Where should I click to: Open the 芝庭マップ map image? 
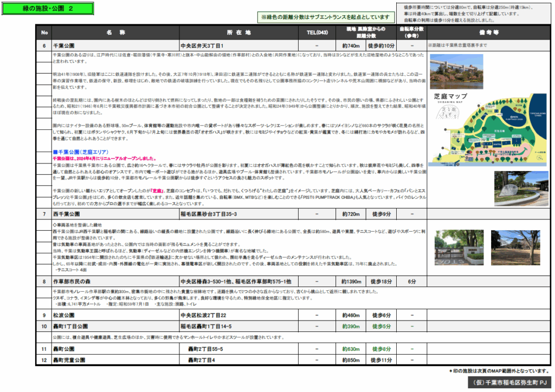coord(488,130)
